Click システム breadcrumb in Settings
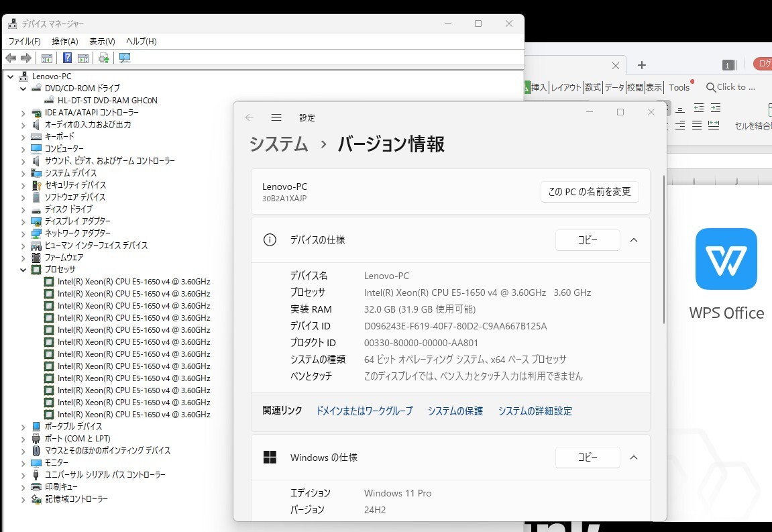 (278, 144)
